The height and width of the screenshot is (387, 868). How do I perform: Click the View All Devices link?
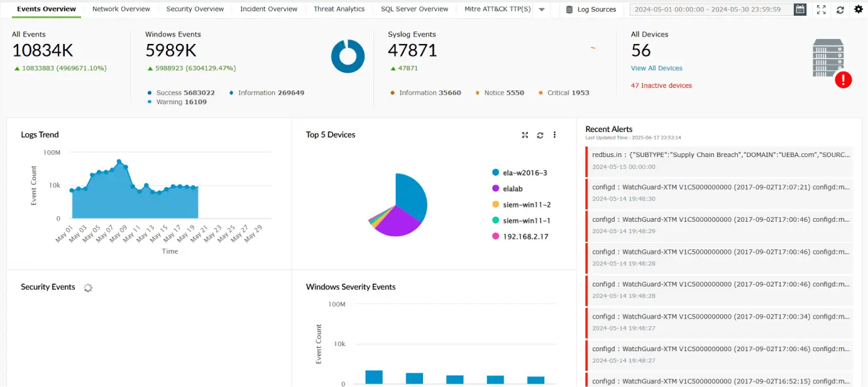pos(656,68)
